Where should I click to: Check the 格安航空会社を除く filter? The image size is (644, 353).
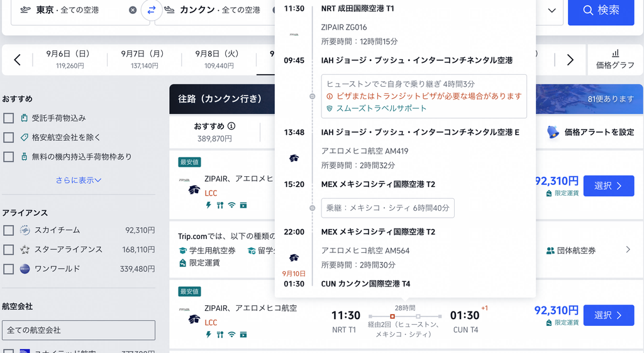point(9,138)
